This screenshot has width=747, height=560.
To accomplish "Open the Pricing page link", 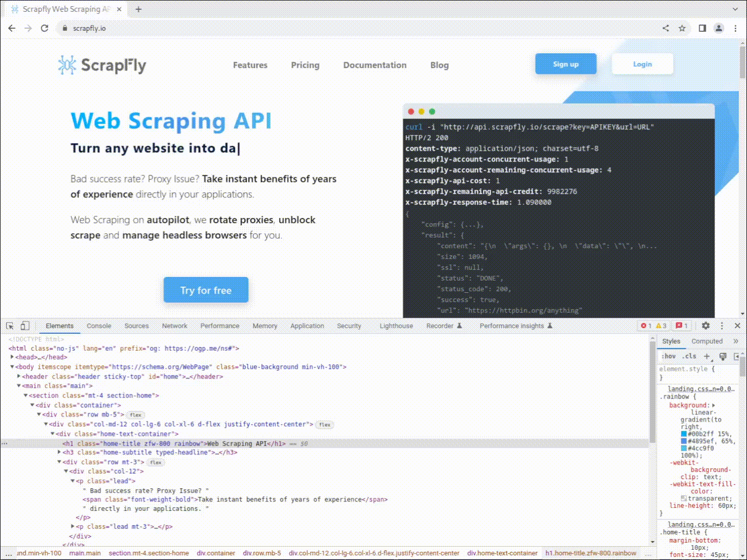I will 305,65.
